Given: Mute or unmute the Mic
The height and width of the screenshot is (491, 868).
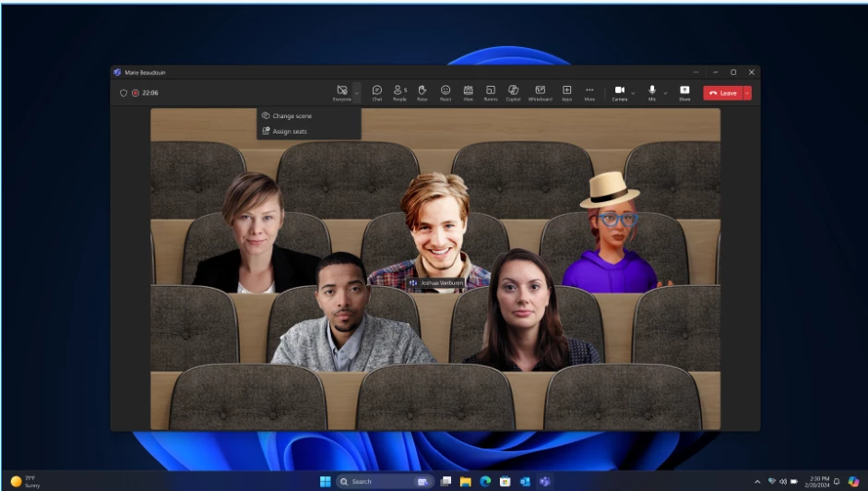Looking at the screenshot, I should [652, 92].
